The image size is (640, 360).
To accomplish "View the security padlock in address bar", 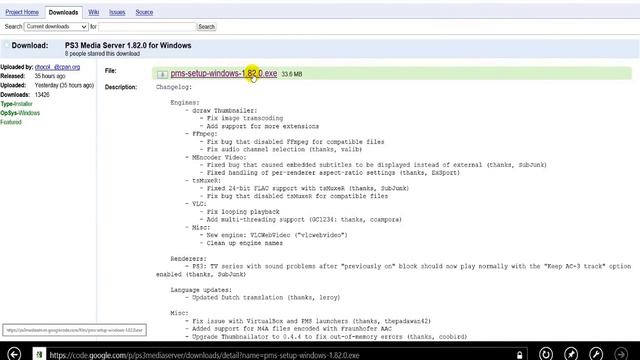I will pyautogui.click(x=519, y=355).
